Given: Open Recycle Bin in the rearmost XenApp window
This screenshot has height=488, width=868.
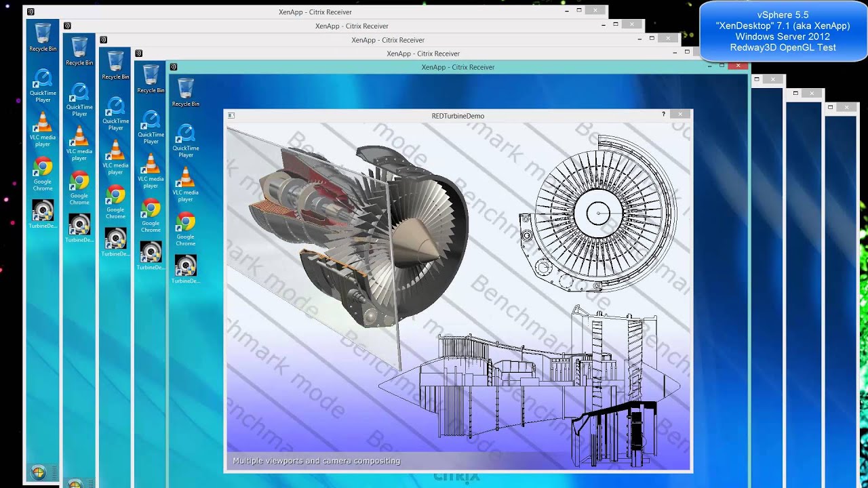Looking at the screenshot, I should (x=43, y=37).
